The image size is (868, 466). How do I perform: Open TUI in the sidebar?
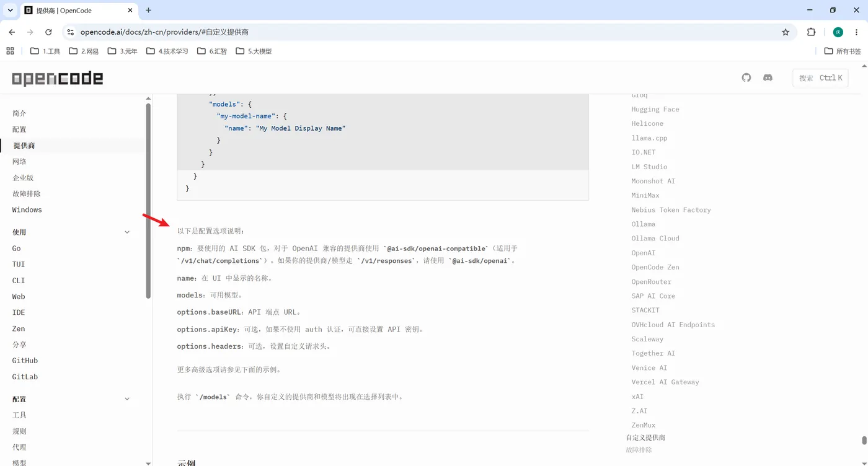[x=19, y=265]
